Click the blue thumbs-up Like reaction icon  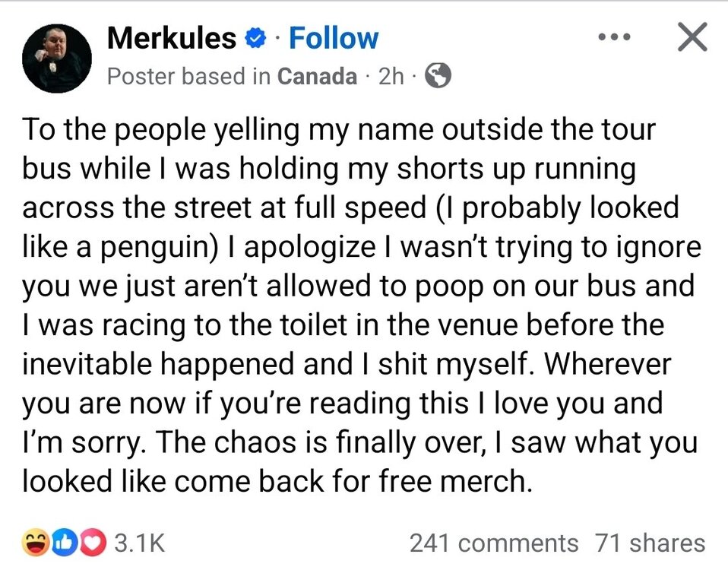pyautogui.click(x=62, y=543)
